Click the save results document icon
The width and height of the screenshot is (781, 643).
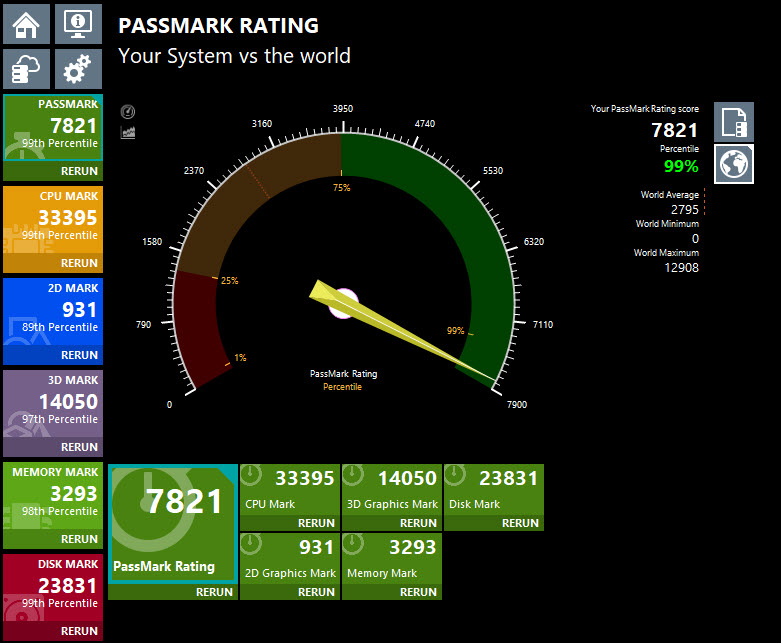pyautogui.click(x=734, y=122)
